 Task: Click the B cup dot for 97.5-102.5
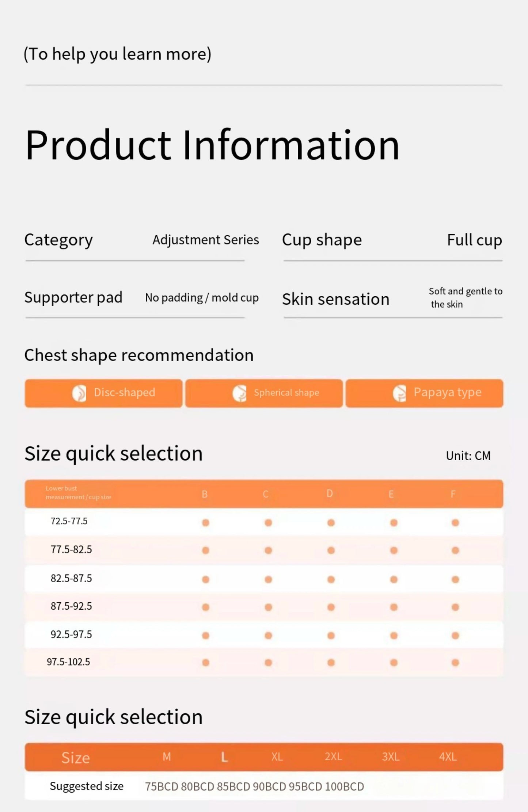coord(206,662)
